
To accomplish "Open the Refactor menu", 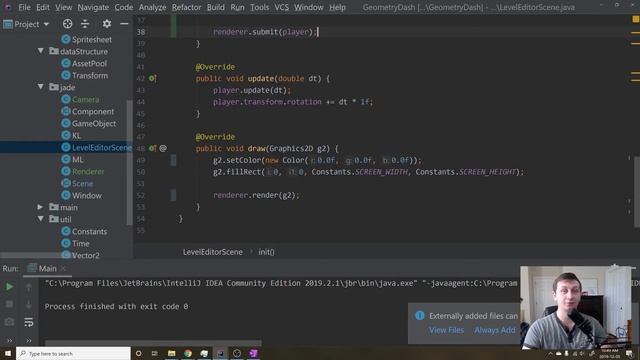I will [x=187, y=7].
